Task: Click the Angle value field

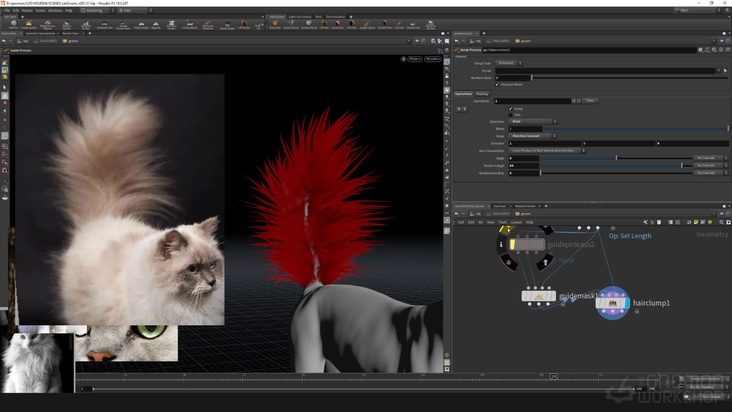Action: tap(523, 158)
